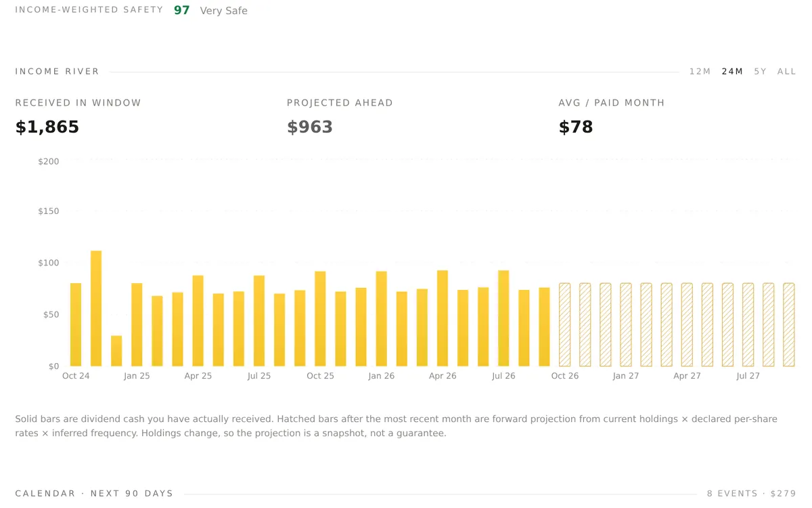Image resolution: width=812 pixels, height=508 pixels.
Task: Click the Apr 25 x-axis label
Action: 198,376
